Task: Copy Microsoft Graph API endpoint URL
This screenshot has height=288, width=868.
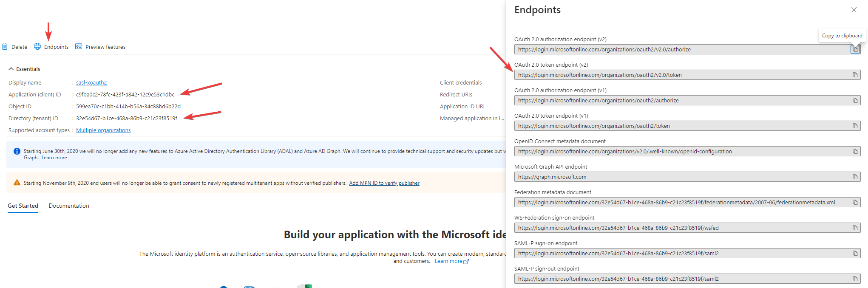Action: [x=855, y=177]
